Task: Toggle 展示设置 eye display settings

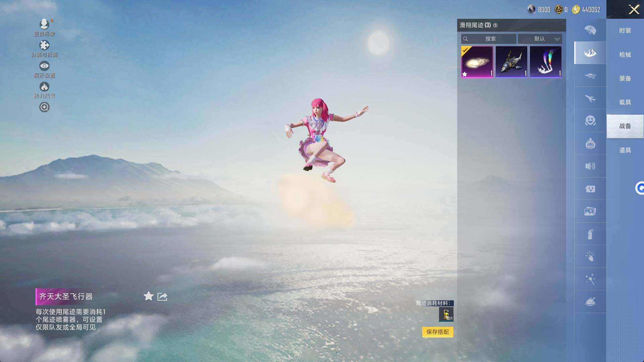Action: click(44, 66)
